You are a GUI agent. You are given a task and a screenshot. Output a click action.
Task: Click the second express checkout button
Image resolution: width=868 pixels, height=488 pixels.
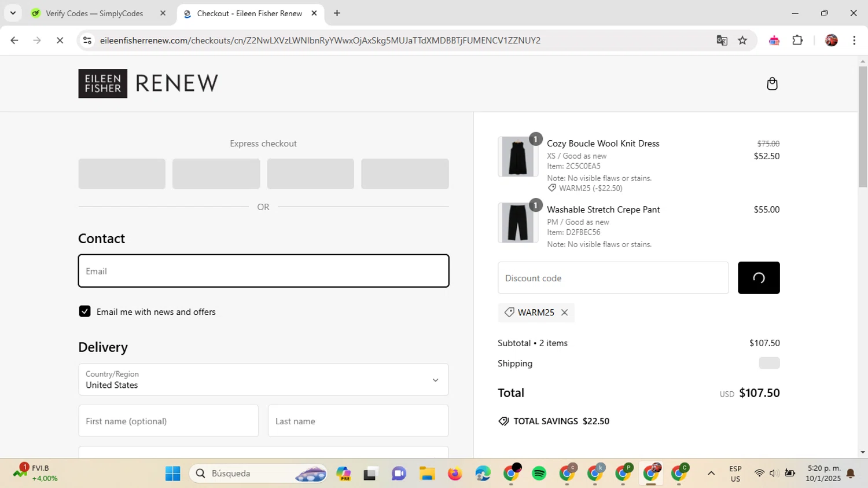tap(216, 174)
